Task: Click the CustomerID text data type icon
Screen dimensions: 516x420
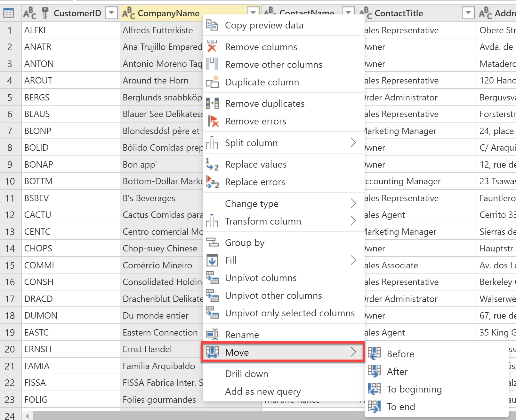Action: point(30,13)
